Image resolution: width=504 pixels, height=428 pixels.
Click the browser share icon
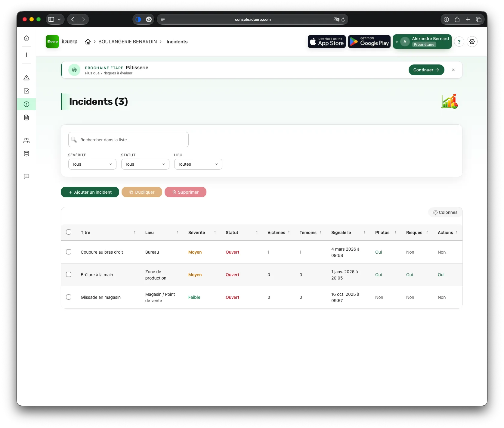(457, 19)
